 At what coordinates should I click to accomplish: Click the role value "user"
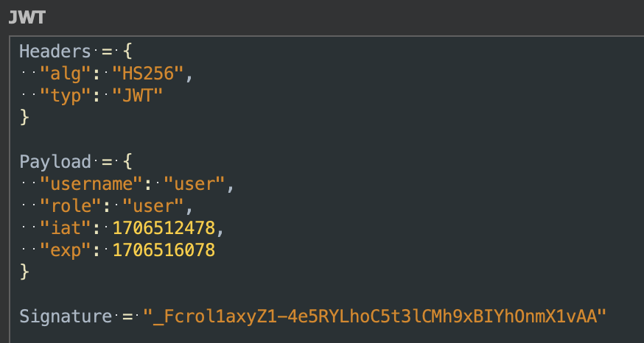tap(151, 206)
